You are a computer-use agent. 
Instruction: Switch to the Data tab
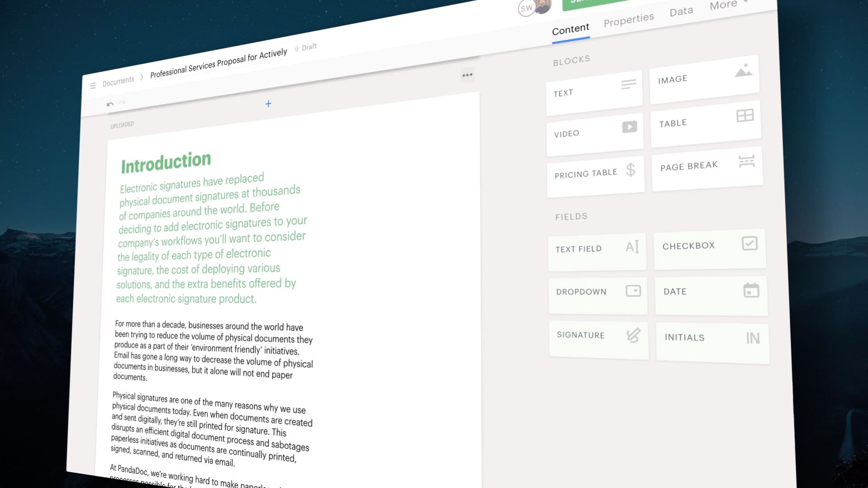pos(681,11)
